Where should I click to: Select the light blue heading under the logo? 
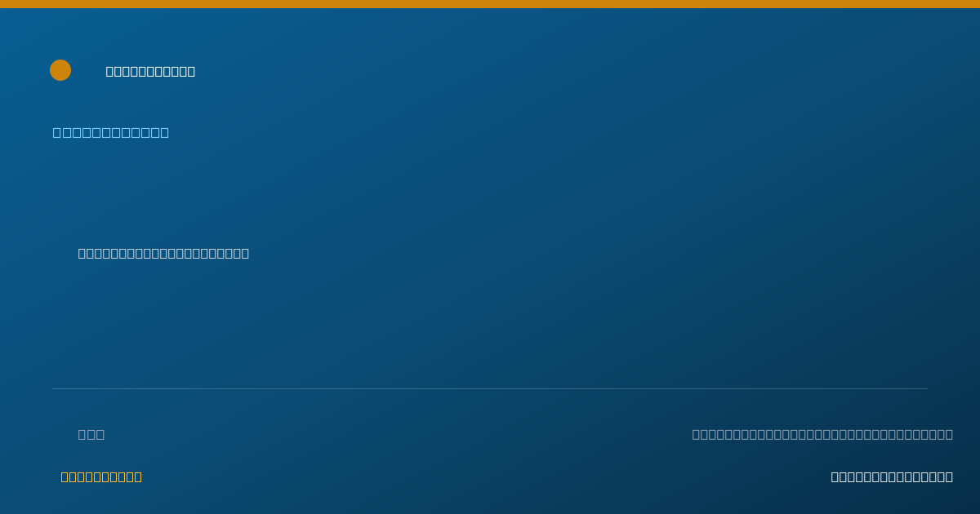tap(111, 132)
